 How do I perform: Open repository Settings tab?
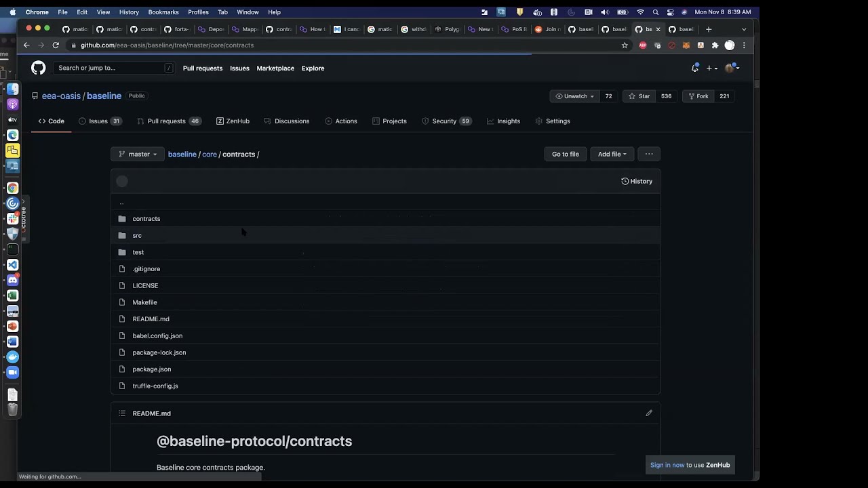point(553,121)
